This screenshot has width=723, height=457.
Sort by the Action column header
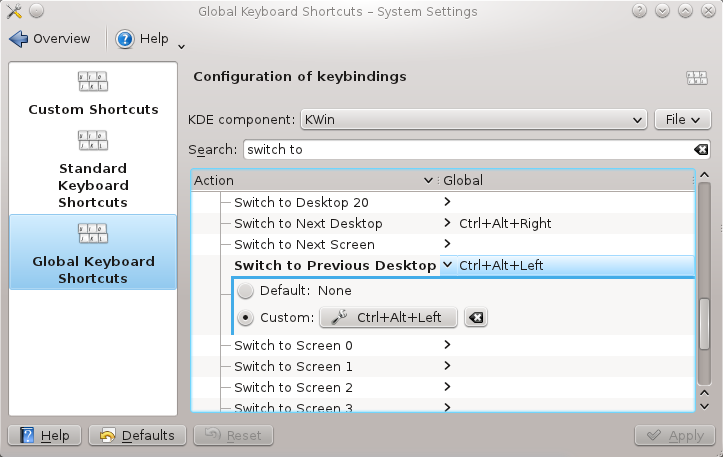[312, 180]
